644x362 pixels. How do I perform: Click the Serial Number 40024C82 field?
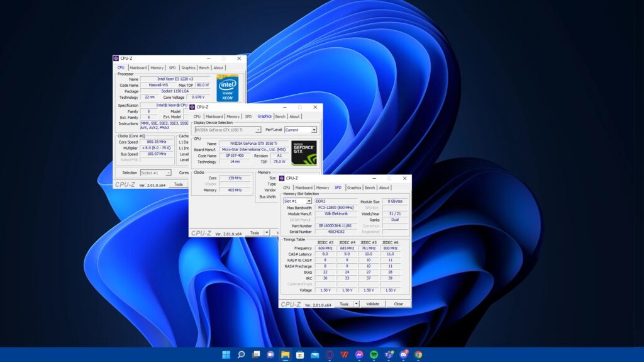(x=336, y=232)
